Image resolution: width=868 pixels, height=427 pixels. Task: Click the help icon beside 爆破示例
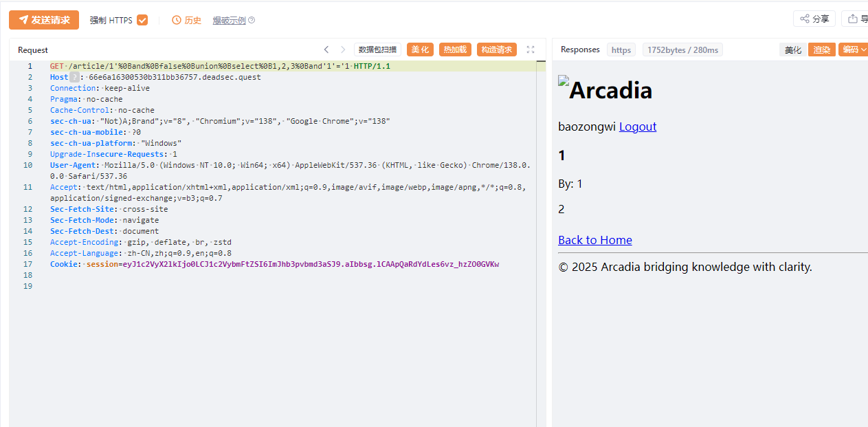pos(252,21)
